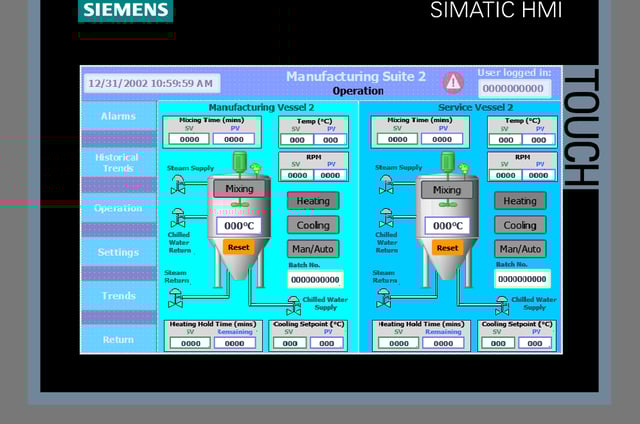Click the date and time display field
This screenshot has width=640, height=424.
(152, 83)
